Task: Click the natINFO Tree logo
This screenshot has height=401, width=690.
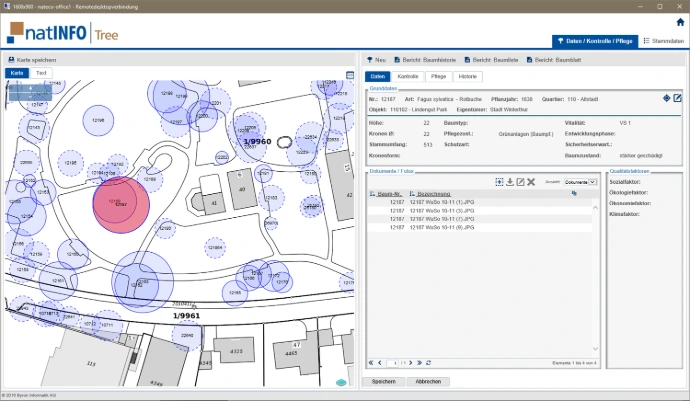Action: (x=63, y=33)
